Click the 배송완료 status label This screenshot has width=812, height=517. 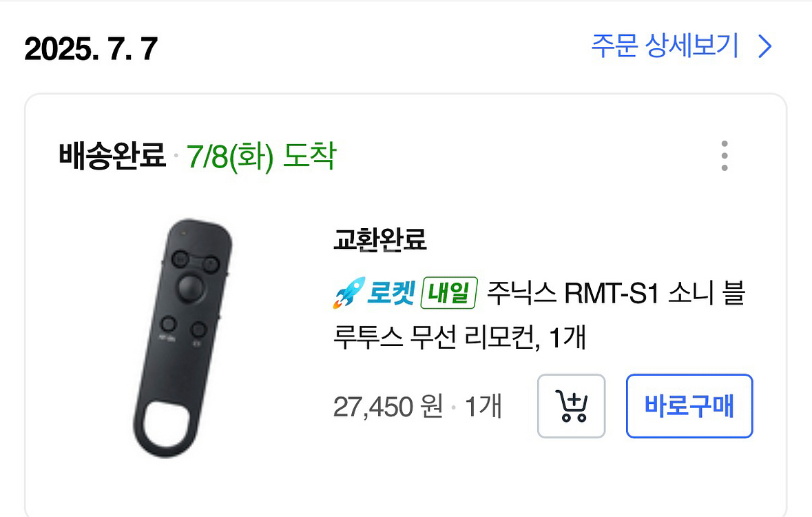(x=110, y=156)
